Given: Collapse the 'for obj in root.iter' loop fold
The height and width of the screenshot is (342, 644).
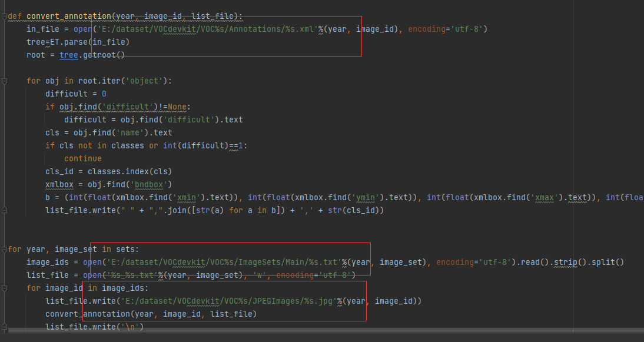Looking at the screenshot, I should point(4,81).
